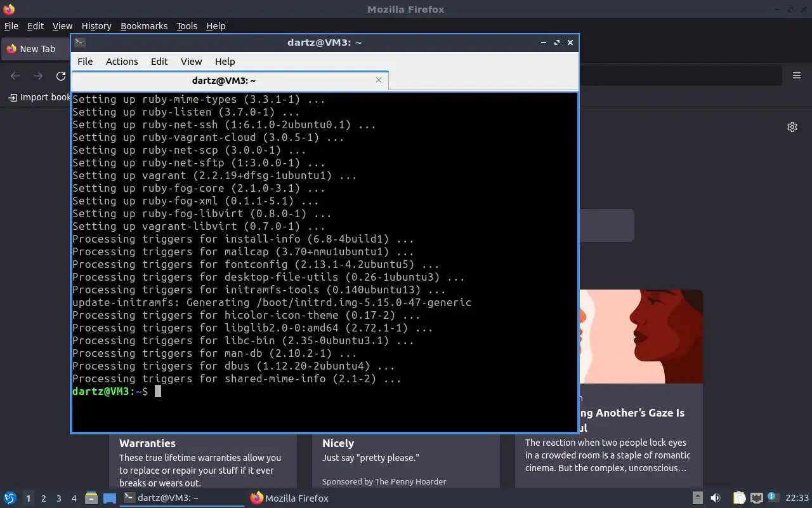This screenshot has width=812, height=508.
Task: Open Firefox Help menu
Action: tap(216, 26)
